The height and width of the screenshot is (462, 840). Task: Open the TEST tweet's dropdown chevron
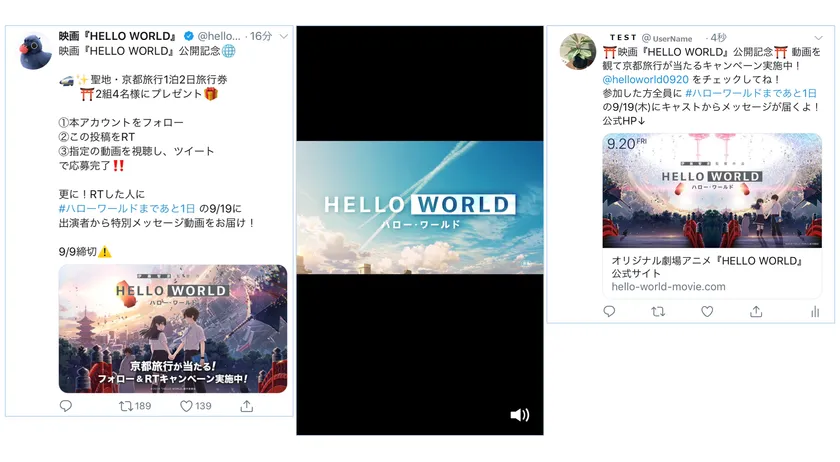tap(818, 38)
